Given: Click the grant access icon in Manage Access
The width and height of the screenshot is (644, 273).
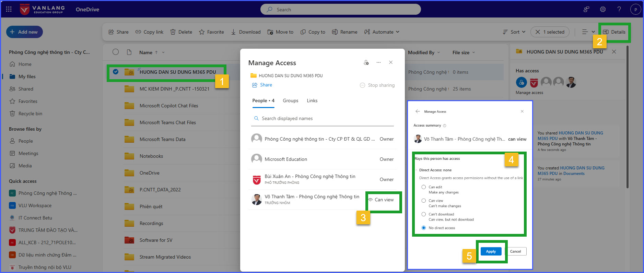Looking at the screenshot, I should coord(366,62).
